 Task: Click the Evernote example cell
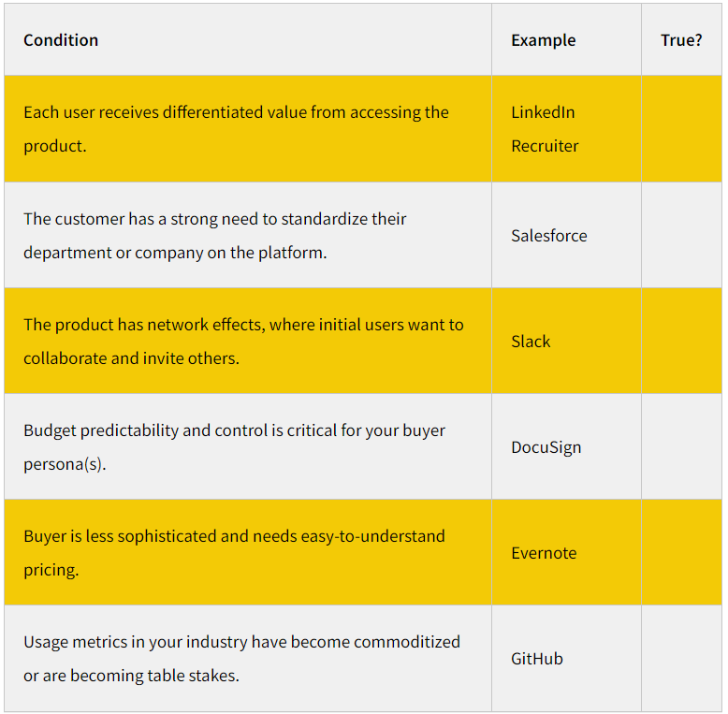coord(543,553)
